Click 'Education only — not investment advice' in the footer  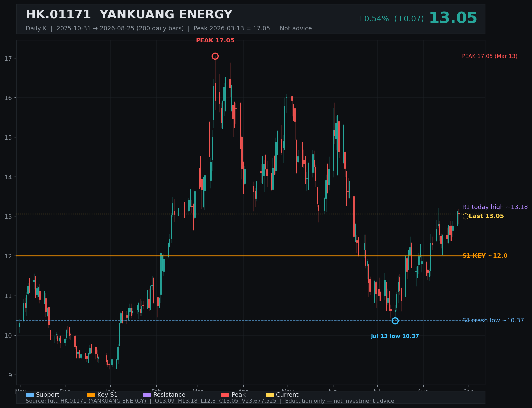339,401
